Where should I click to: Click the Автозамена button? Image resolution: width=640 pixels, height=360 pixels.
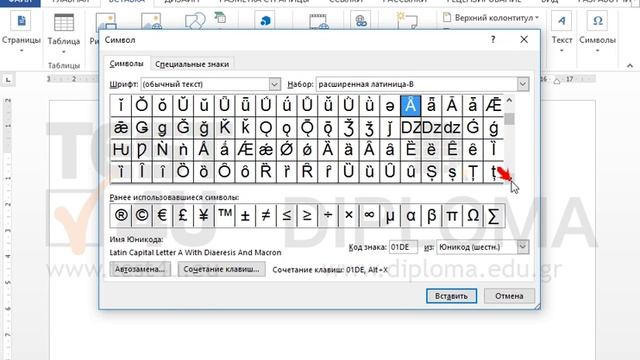click(x=140, y=269)
